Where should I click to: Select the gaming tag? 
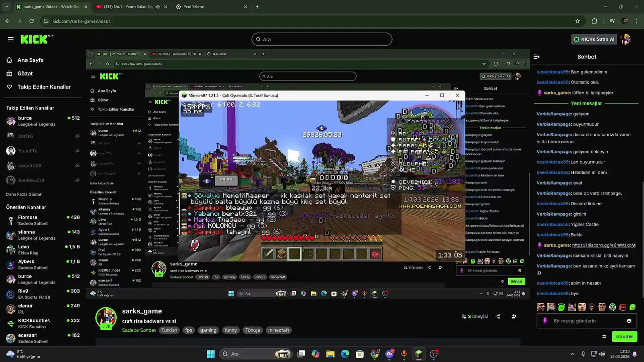point(208,330)
